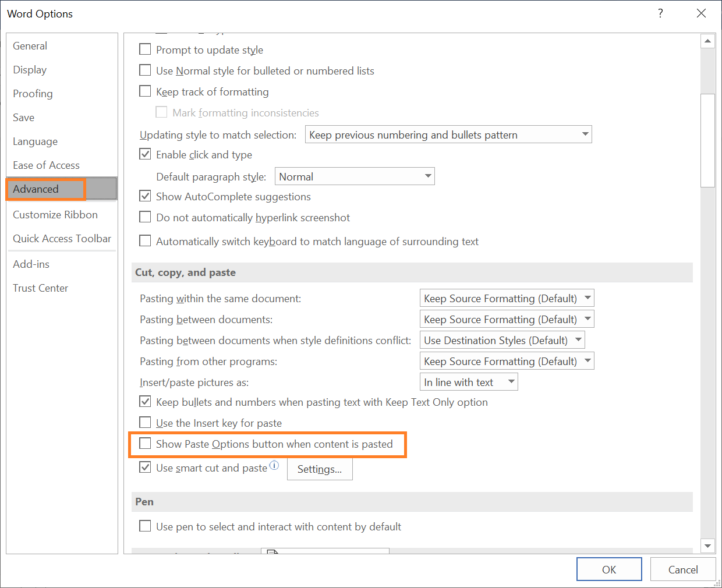Uncheck Enable click and type
This screenshot has width=722, height=588.
(x=145, y=154)
